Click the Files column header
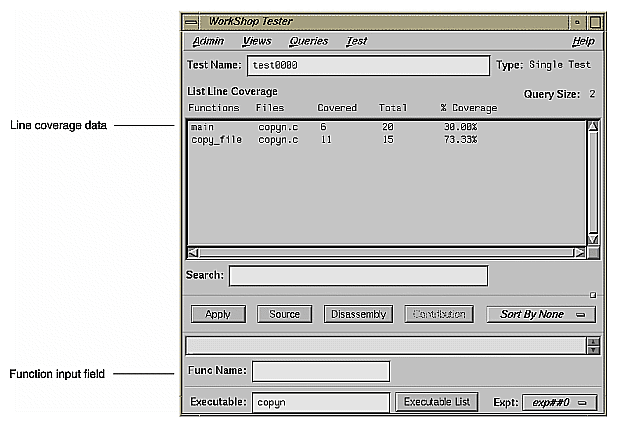The width and height of the screenshot is (618, 427). click(270, 108)
